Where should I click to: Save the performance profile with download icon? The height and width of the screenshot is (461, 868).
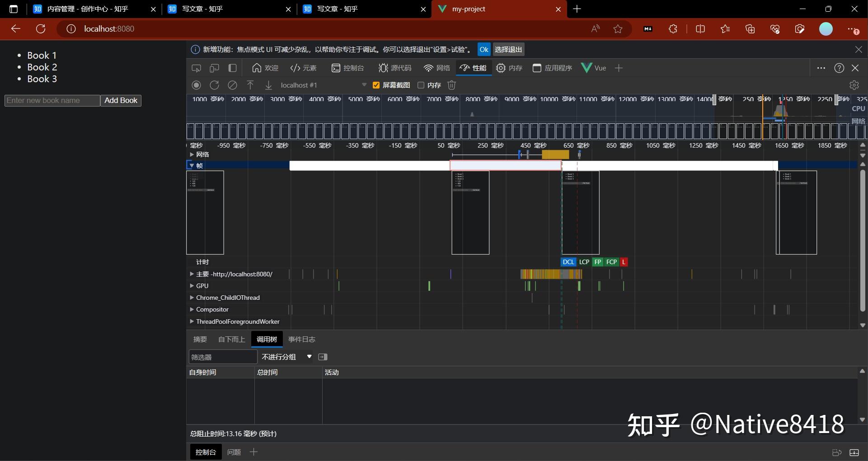pos(268,85)
